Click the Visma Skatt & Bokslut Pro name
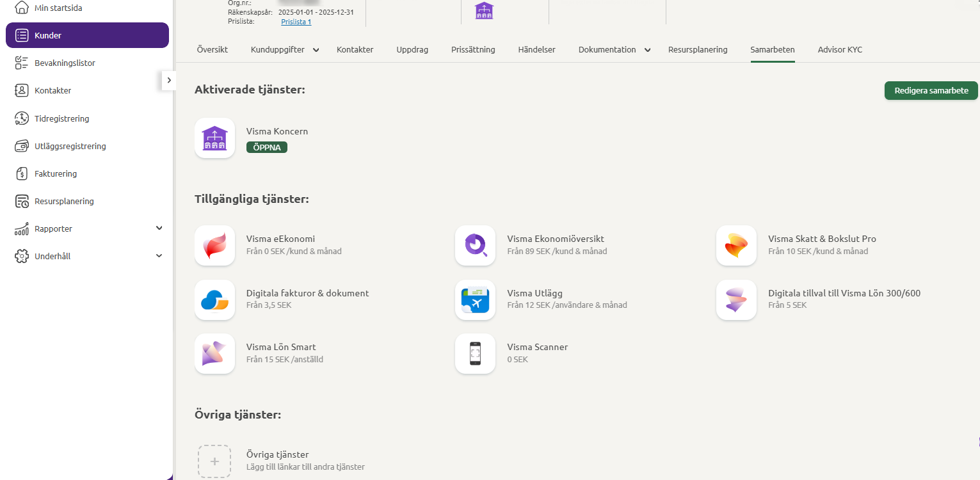 tap(822, 239)
